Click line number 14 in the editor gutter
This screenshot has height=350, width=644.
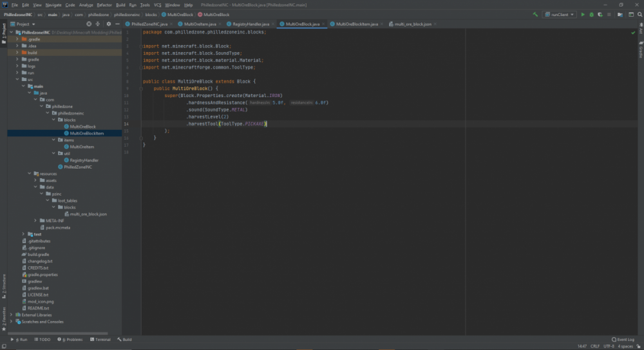click(x=126, y=124)
